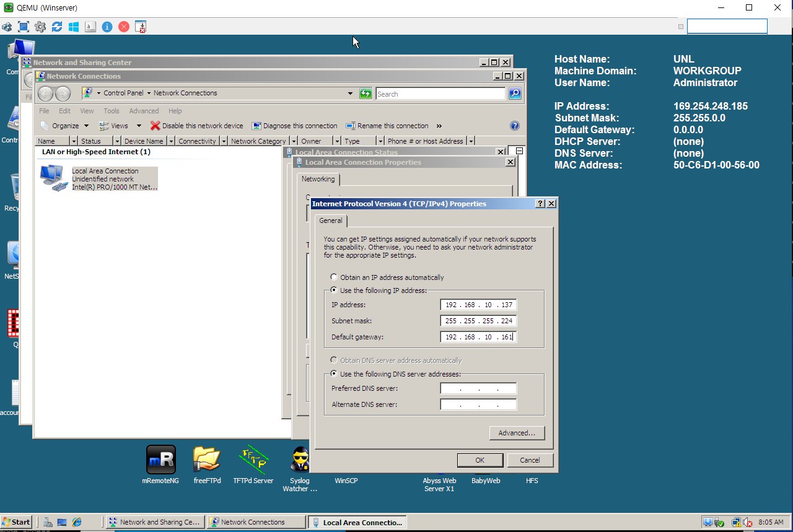Image resolution: width=793 pixels, height=532 pixels.
Task: Open mRemoteNG desktop icon
Action: (160, 460)
